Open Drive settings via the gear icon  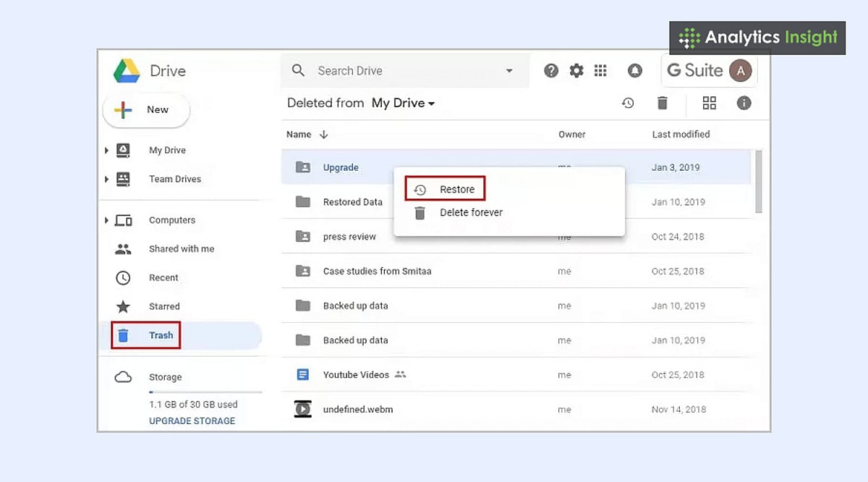[576, 70]
